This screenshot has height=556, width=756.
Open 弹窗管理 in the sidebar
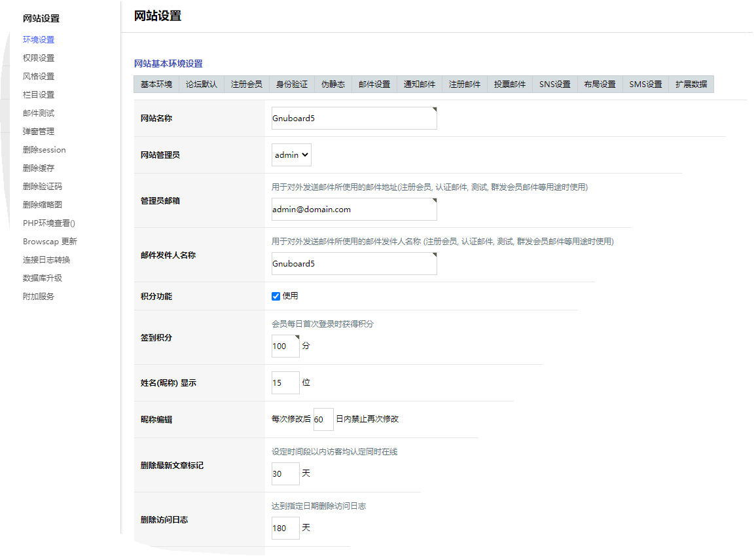39,132
